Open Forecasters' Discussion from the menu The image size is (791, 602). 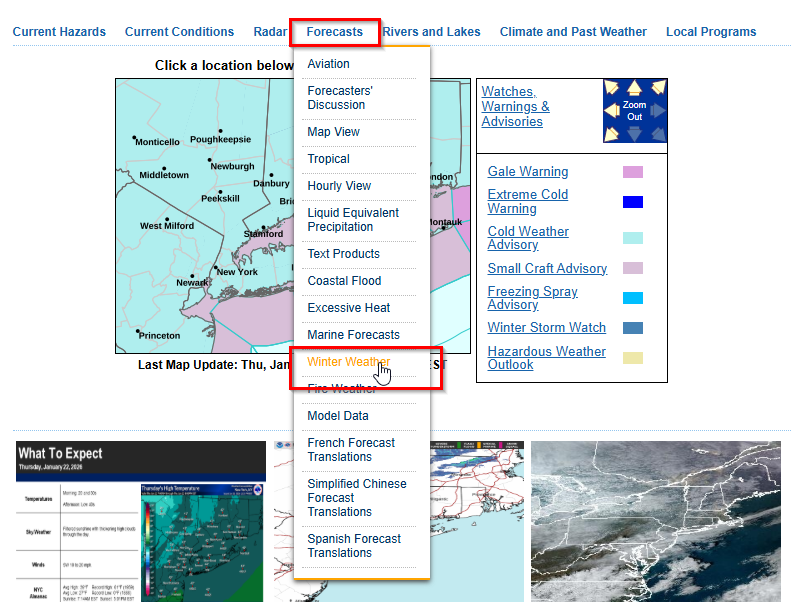click(340, 98)
